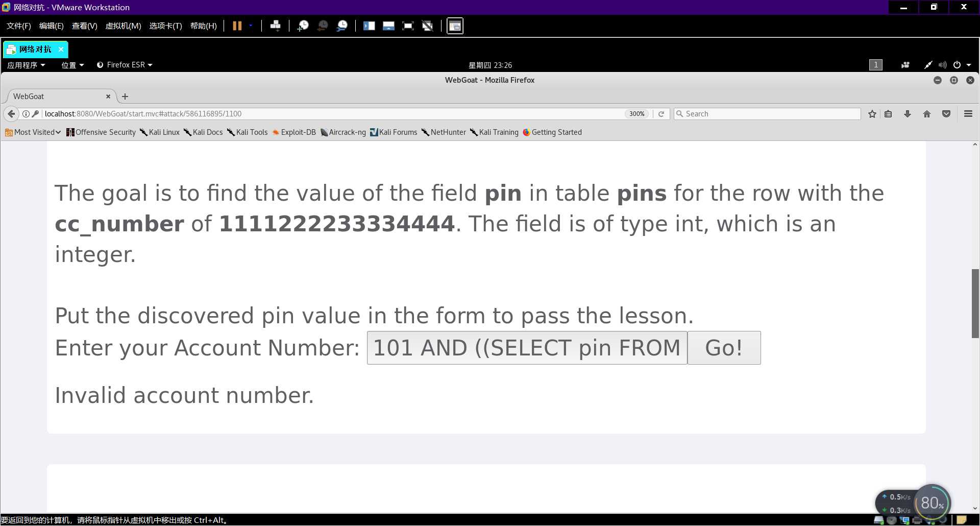Click the page vertical scrollbar thumb
The image size is (980, 526).
coord(975,303)
